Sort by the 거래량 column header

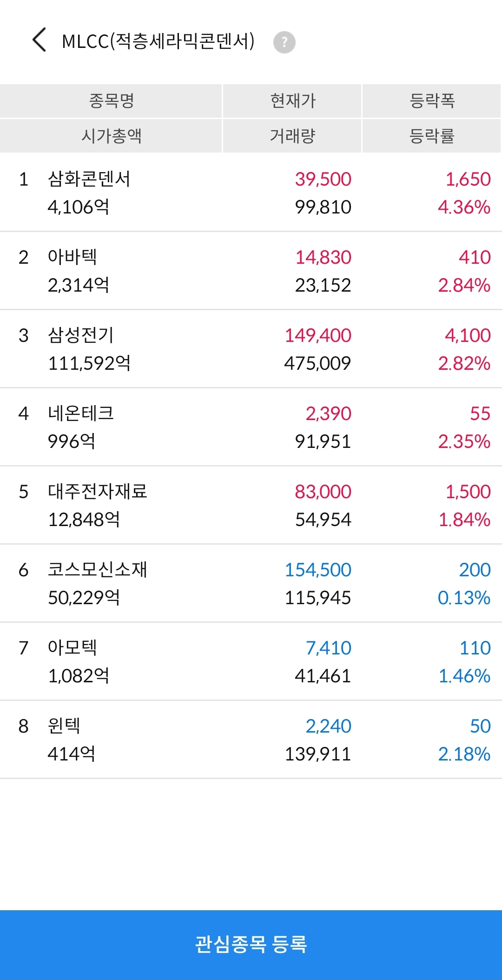click(x=292, y=136)
